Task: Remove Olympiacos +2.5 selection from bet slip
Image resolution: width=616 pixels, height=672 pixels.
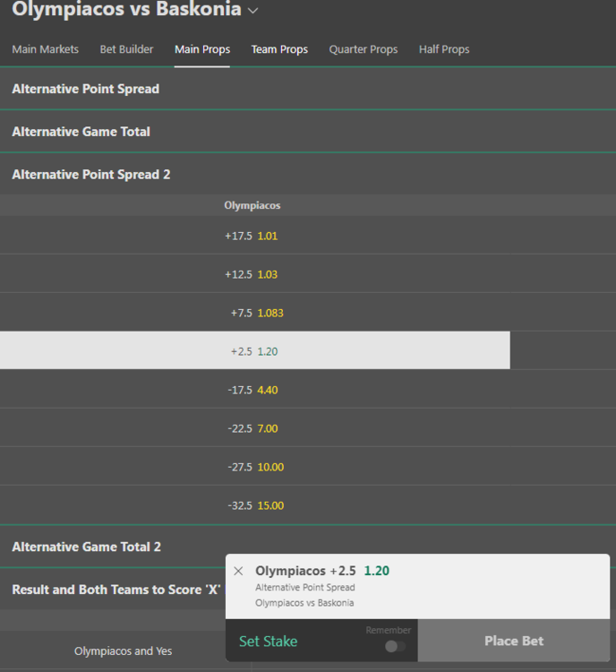Action: point(238,571)
